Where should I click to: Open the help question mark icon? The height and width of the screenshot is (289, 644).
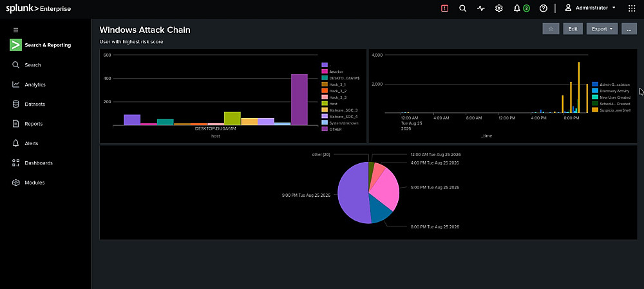coord(544,8)
